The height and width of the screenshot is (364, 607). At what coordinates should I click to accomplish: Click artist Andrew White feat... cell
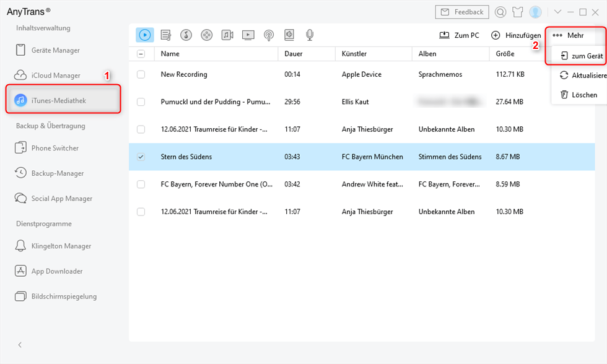click(372, 184)
